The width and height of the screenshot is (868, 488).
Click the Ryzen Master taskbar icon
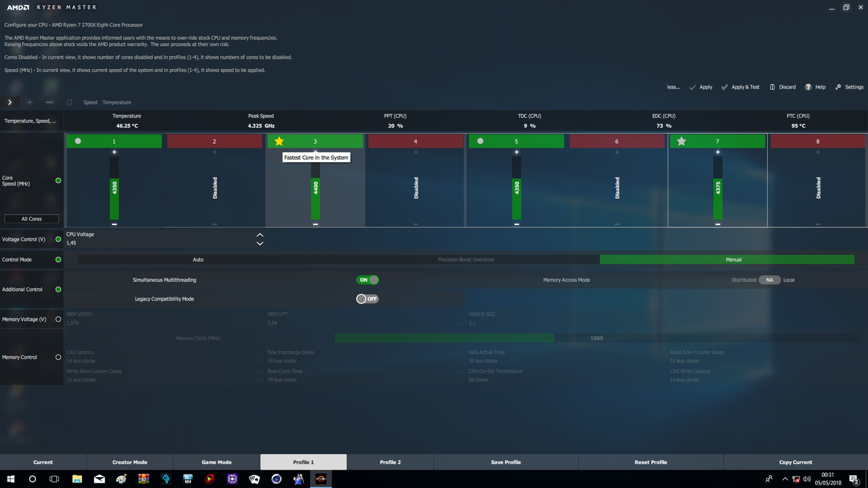point(320,479)
